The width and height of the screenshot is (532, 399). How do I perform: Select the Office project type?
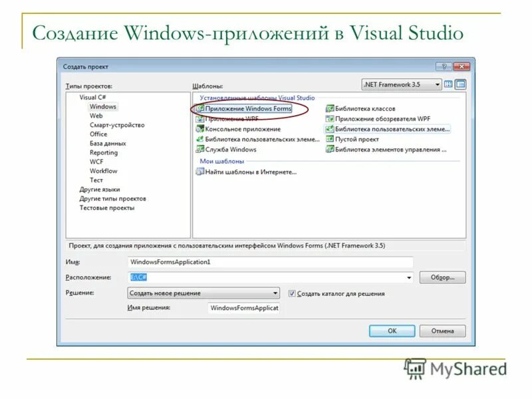(x=98, y=134)
